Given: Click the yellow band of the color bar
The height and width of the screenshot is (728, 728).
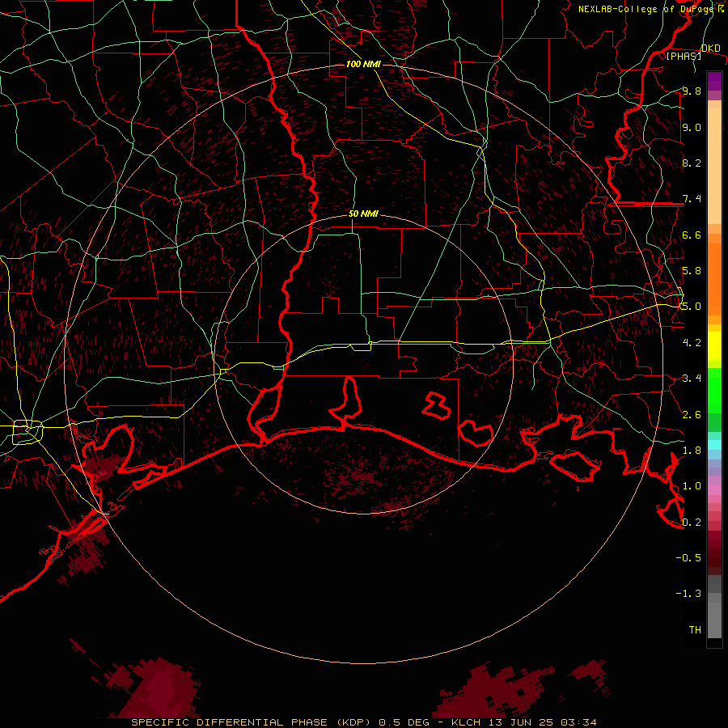Looking at the screenshot, I should pos(714,346).
